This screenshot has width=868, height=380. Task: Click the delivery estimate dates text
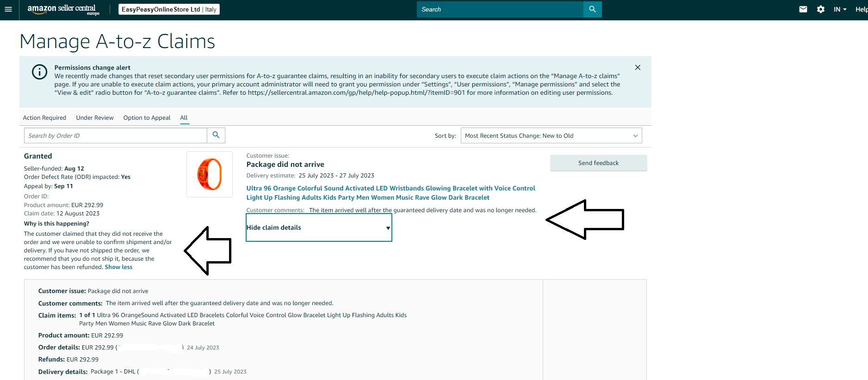pos(336,176)
